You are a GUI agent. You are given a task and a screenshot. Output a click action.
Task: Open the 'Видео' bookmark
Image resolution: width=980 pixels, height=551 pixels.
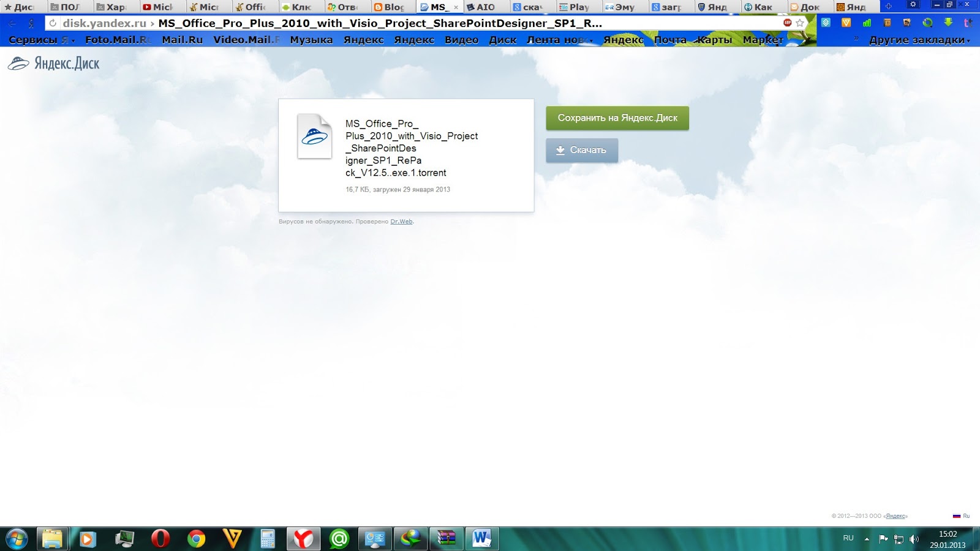pos(461,40)
